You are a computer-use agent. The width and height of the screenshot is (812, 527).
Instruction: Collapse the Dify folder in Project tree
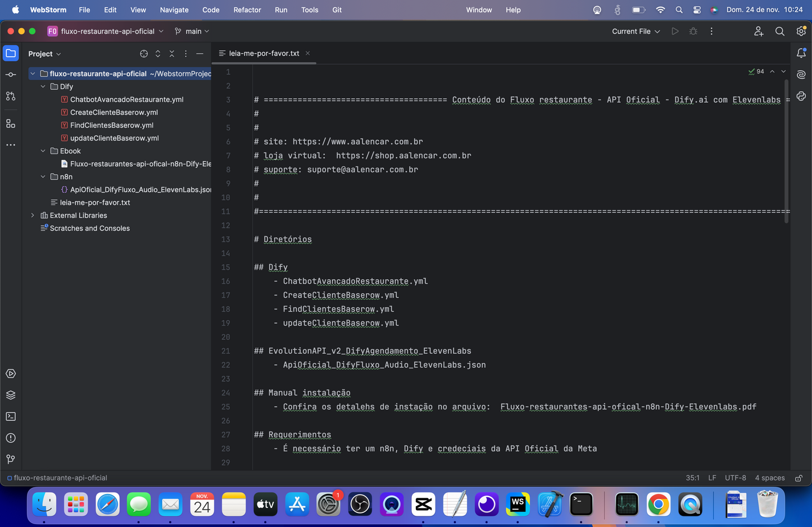coord(43,87)
